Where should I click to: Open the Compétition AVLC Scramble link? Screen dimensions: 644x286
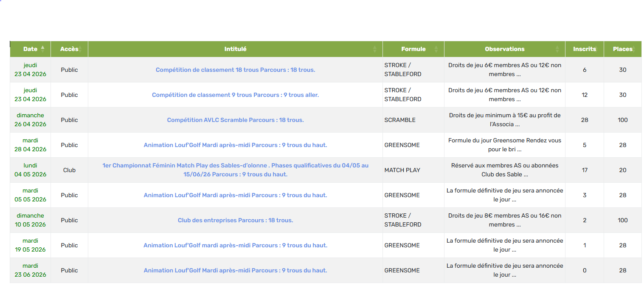pos(235,120)
